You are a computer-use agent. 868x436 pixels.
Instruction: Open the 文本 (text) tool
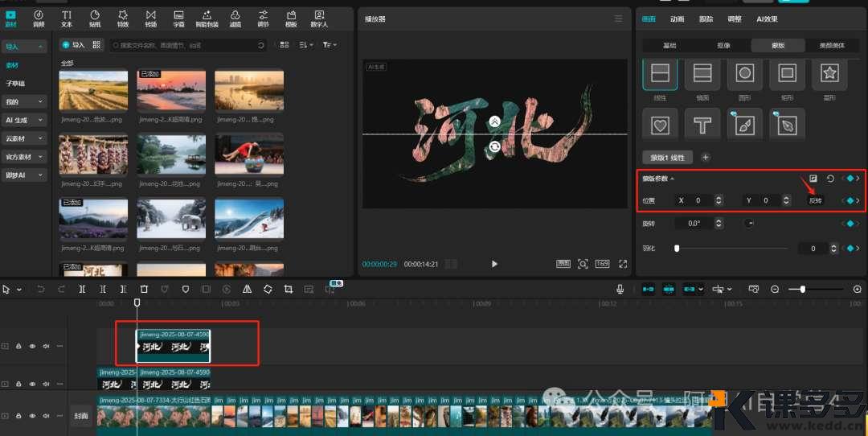point(67,19)
